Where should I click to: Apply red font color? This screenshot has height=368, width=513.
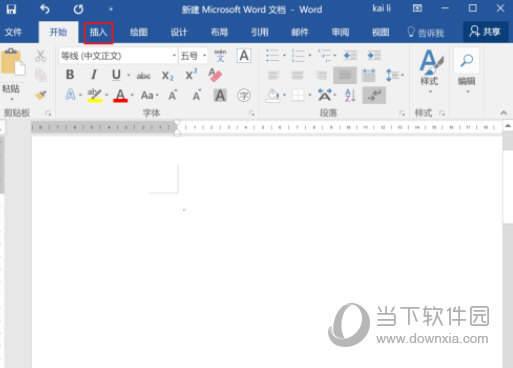(120, 95)
